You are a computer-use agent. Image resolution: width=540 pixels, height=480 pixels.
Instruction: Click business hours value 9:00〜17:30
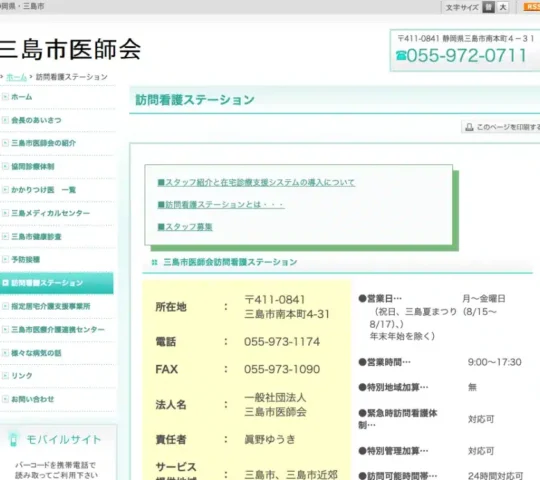(495, 362)
